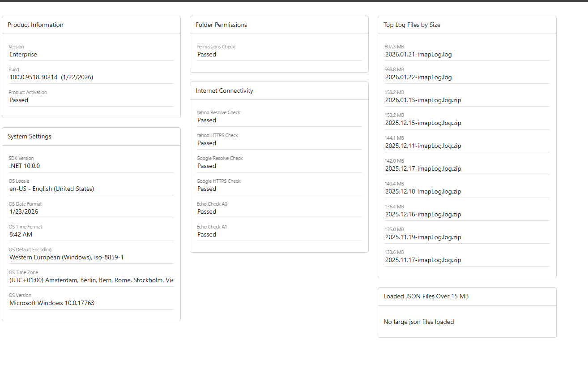
Task: Click the OS Locale en-US value
Action: click(x=51, y=189)
